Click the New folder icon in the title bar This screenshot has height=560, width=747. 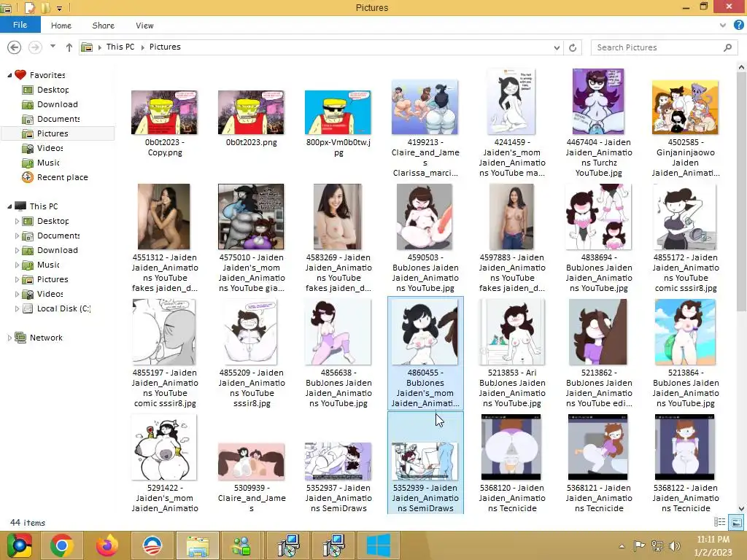[x=45, y=7]
